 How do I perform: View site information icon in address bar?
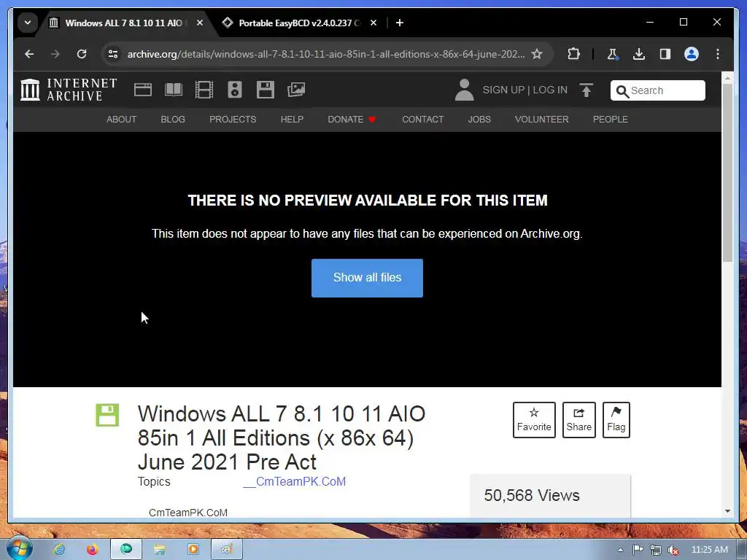click(x=113, y=54)
